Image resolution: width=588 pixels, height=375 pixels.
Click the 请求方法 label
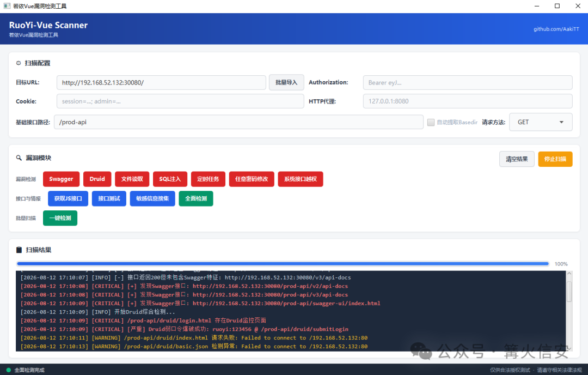point(493,123)
